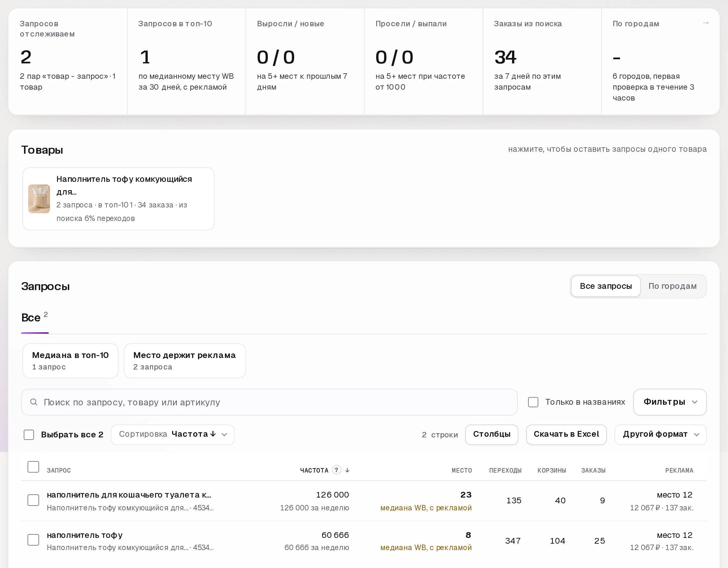The width and height of the screenshot is (728, 568).
Task: Click the arrow icon in По городам card
Action: 705,23
